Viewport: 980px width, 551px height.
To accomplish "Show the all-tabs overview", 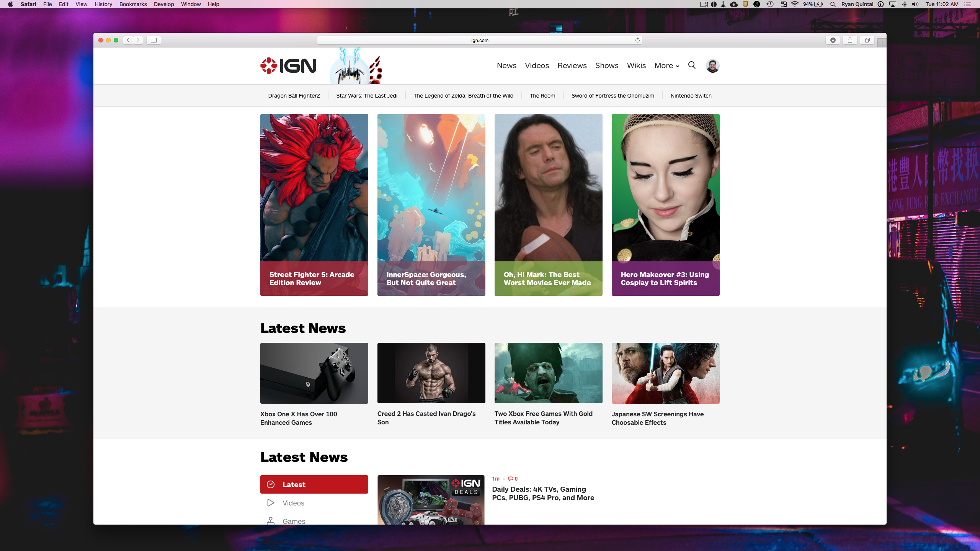I will [x=867, y=40].
